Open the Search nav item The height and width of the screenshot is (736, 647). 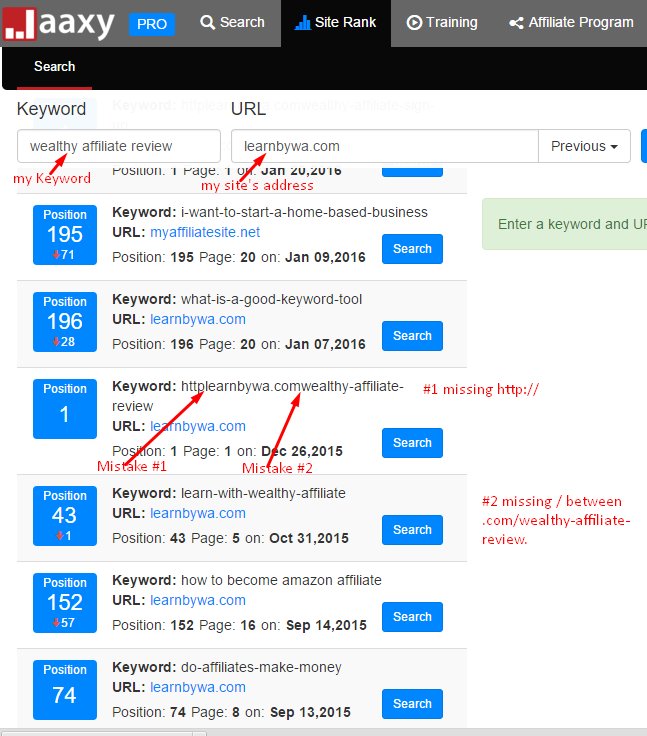[x=232, y=23]
